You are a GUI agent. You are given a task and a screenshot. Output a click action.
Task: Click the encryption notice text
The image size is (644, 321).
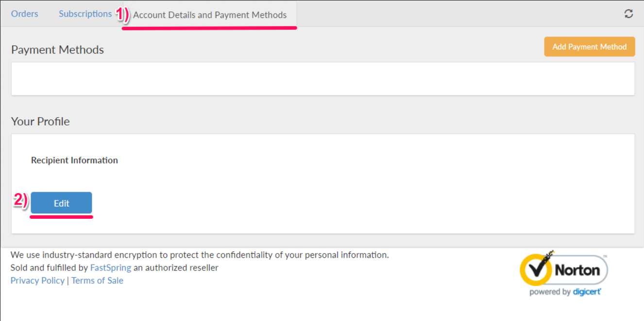point(199,254)
